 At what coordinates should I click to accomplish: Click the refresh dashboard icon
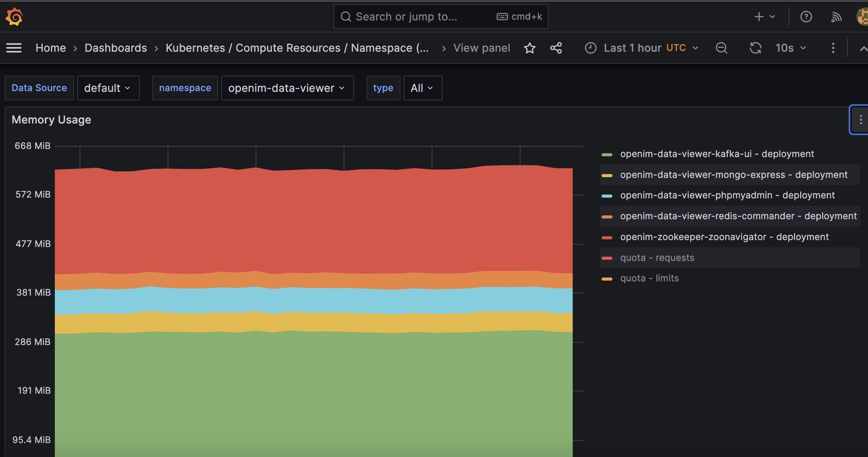[755, 48]
